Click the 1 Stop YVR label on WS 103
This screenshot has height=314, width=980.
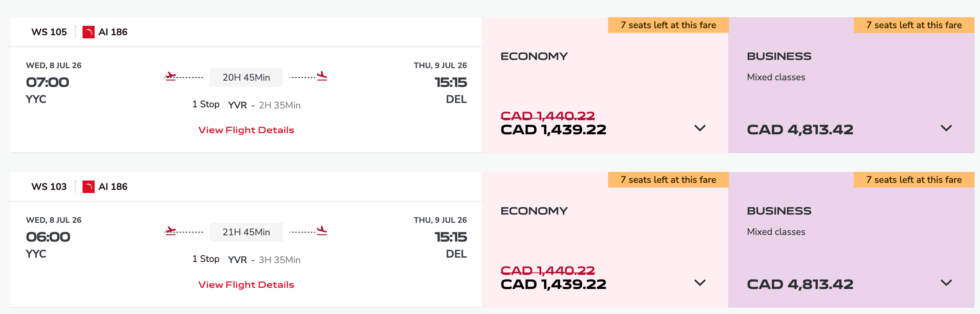pyautogui.click(x=219, y=259)
